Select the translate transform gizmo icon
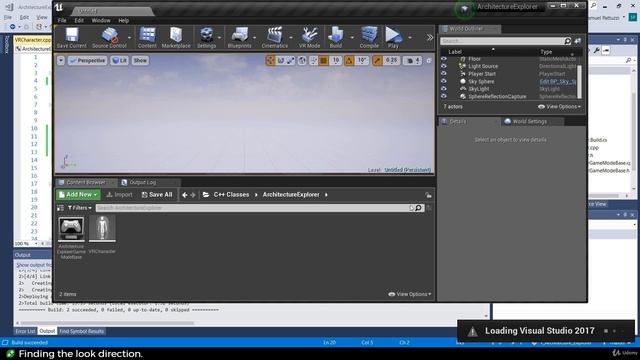The width and height of the screenshot is (640, 360). tap(271, 60)
